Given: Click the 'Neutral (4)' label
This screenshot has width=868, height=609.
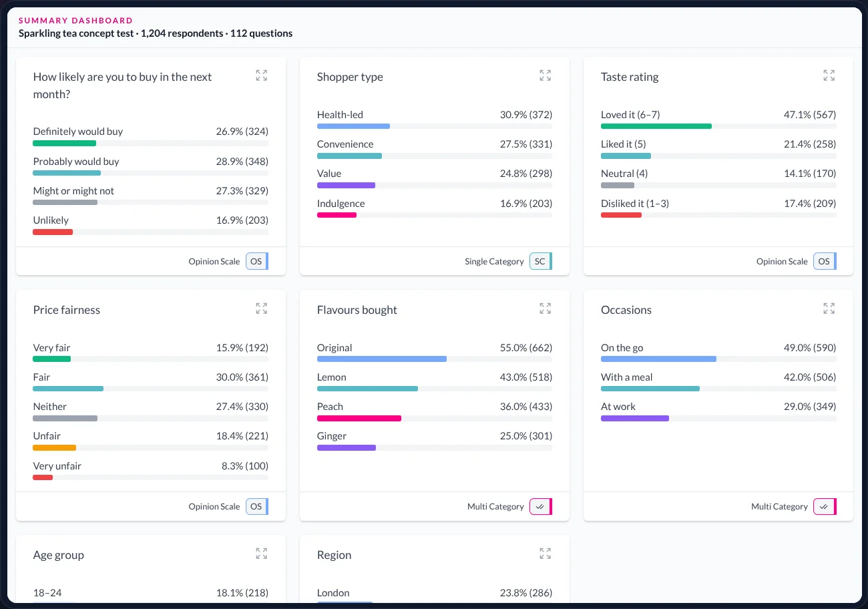Looking at the screenshot, I should pyautogui.click(x=624, y=174).
